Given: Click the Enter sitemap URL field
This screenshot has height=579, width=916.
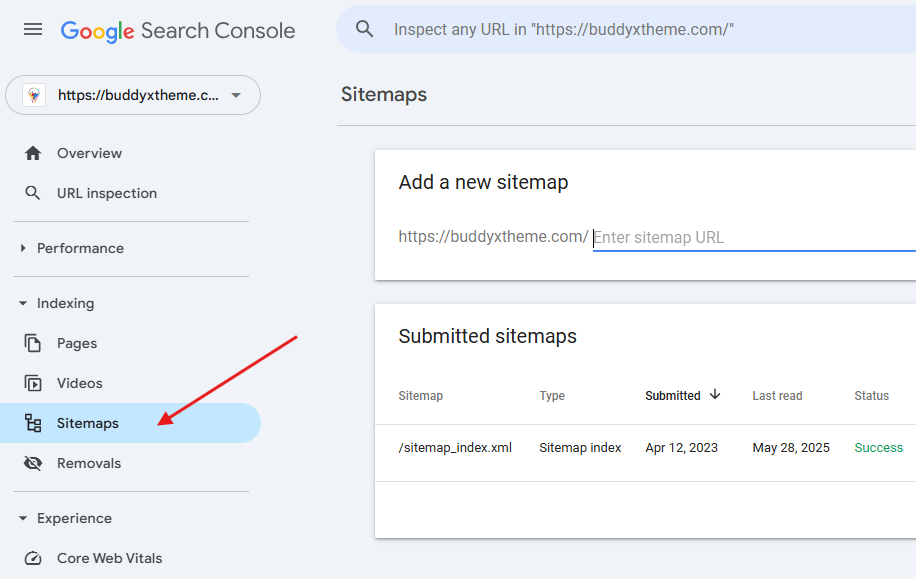Looking at the screenshot, I should pos(750,238).
